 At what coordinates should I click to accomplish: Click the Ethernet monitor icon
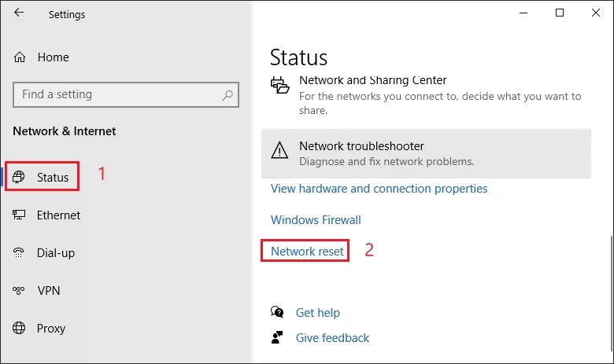pyautogui.click(x=19, y=215)
